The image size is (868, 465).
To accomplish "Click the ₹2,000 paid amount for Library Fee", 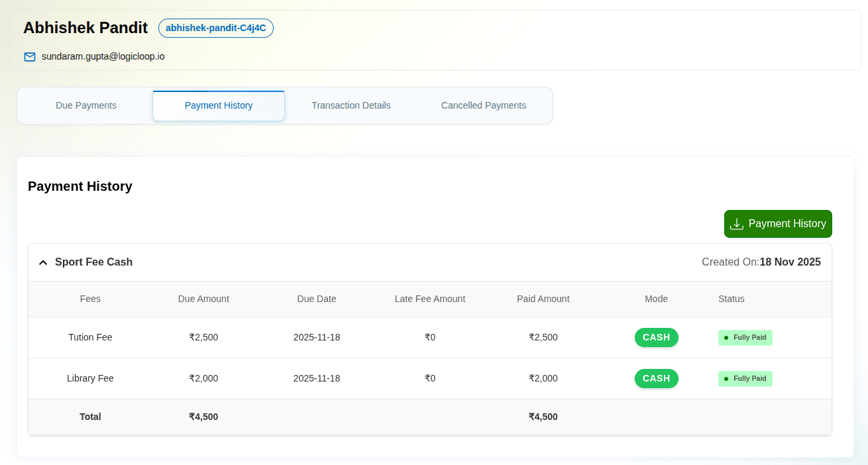I will (543, 378).
